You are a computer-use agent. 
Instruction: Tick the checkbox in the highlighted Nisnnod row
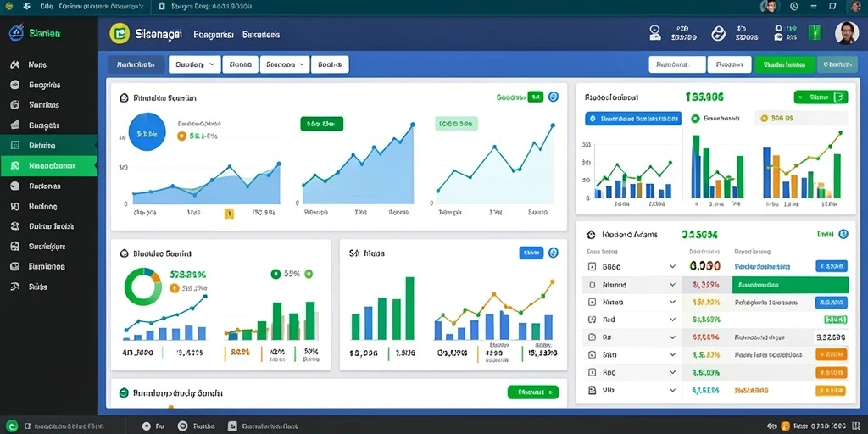[592, 285]
